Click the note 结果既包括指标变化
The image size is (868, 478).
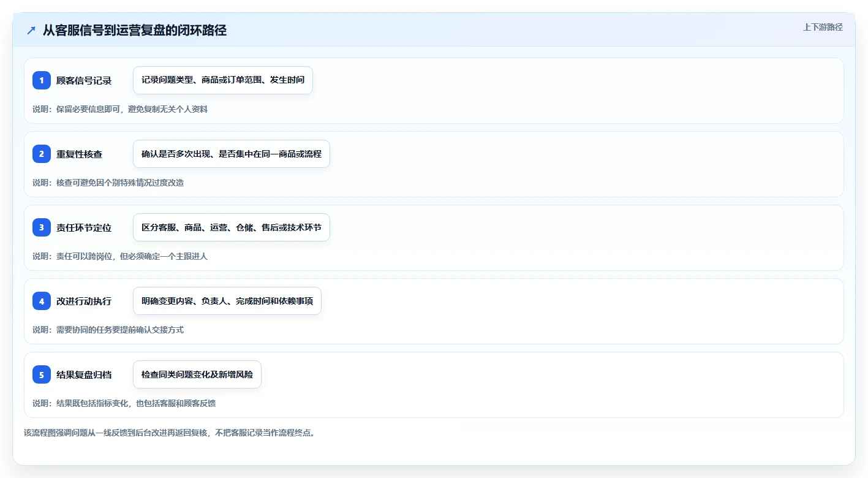tap(124, 403)
